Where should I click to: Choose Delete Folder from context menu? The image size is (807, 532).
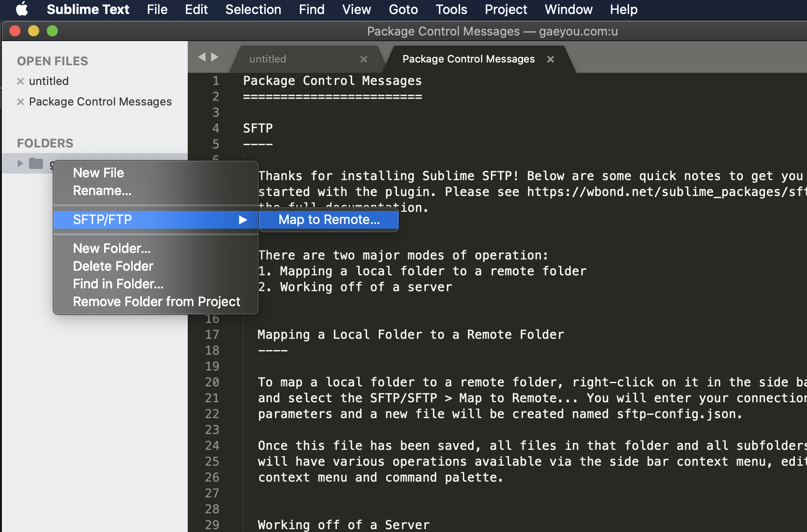[156, 266]
